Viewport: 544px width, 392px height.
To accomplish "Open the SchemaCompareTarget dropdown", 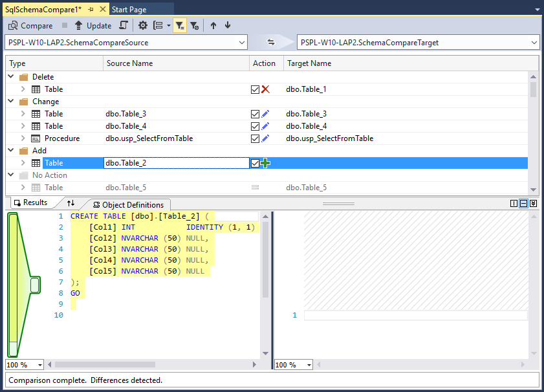I will coord(534,43).
